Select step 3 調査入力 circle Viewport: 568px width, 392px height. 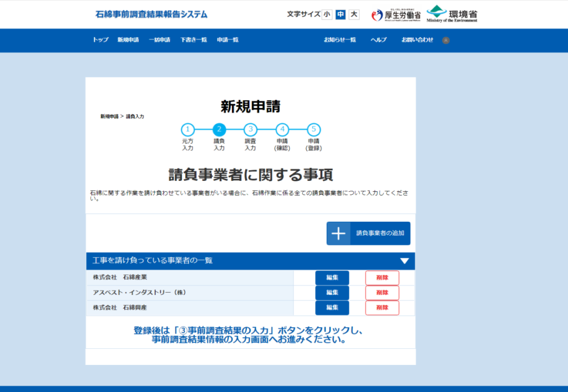pyautogui.click(x=250, y=130)
